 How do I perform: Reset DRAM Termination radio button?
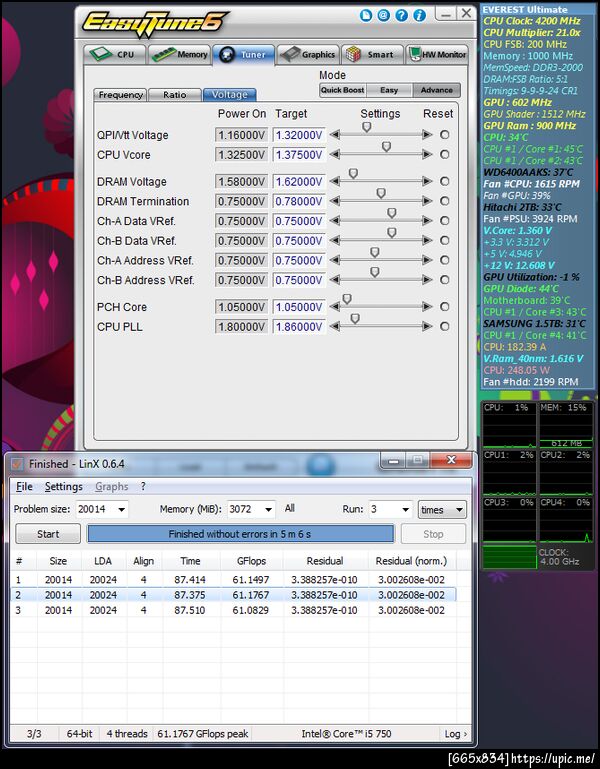click(x=444, y=201)
